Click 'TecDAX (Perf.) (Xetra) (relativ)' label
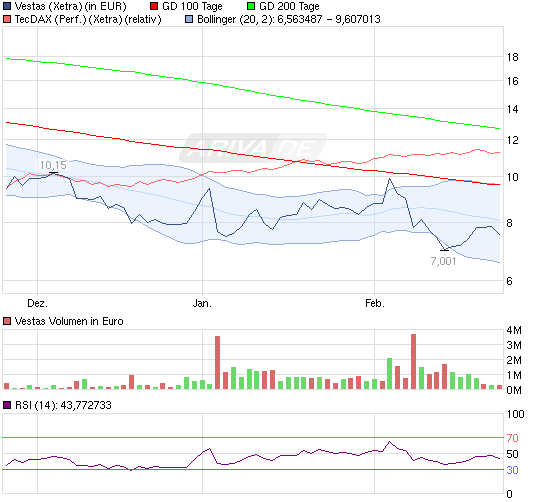The height and width of the screenshot is (502, 545). coord(88,19)
